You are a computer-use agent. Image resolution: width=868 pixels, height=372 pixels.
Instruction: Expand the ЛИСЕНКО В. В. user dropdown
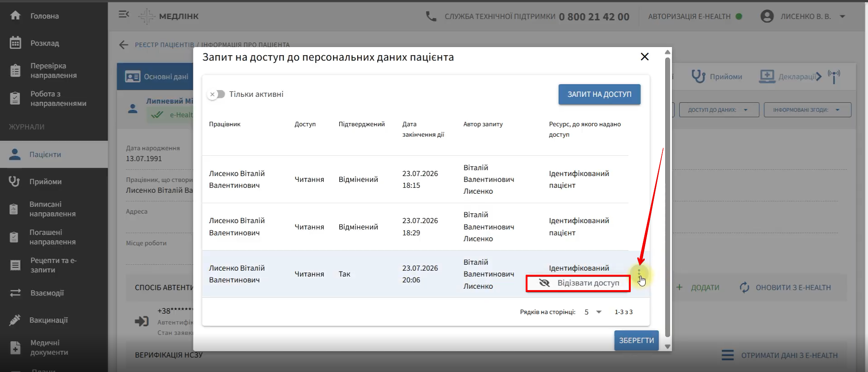point(842,16)
